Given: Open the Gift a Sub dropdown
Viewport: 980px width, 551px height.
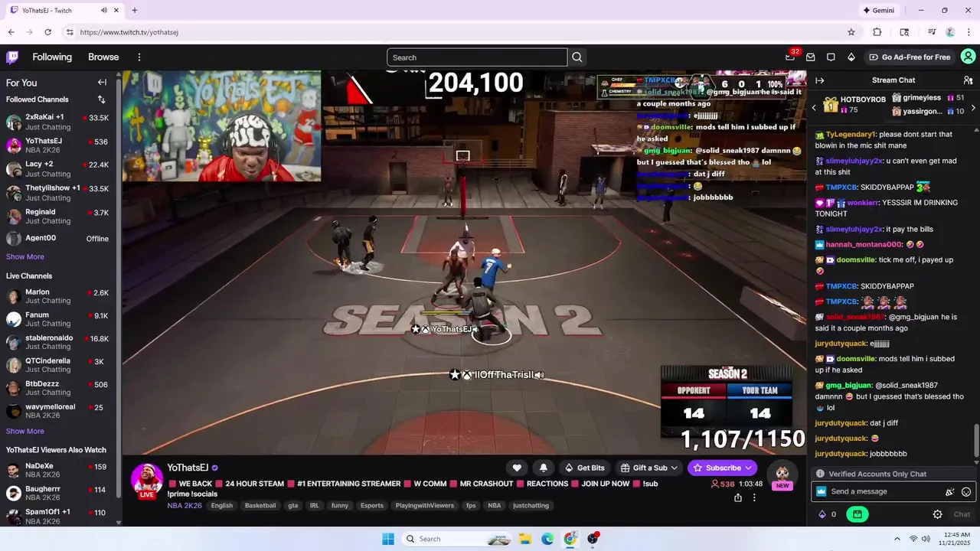Looking at the screenshot, I should (650, 468).
